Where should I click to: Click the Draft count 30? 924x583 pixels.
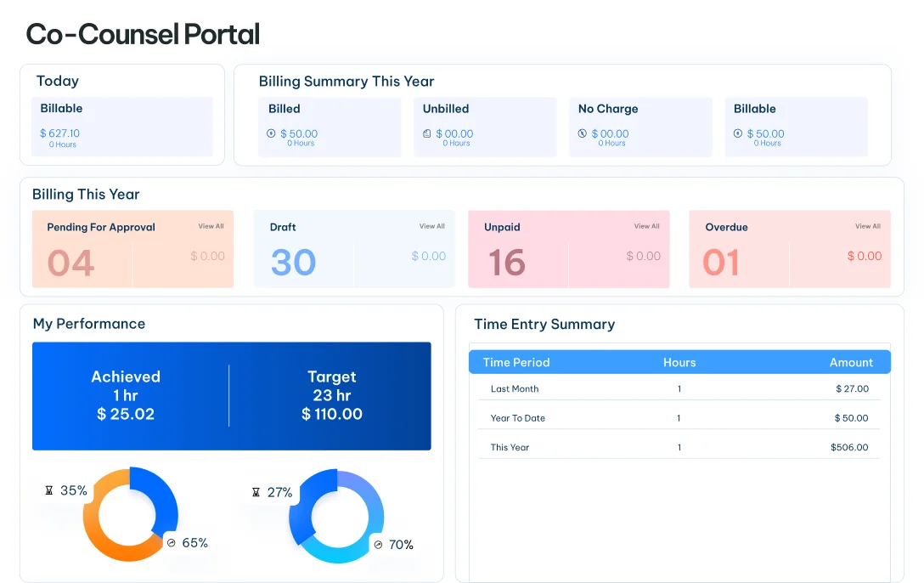[x=294, y=263]
